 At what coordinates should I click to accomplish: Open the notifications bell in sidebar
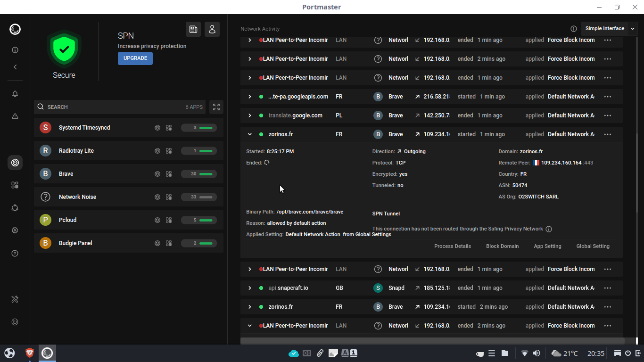(15, 94)
